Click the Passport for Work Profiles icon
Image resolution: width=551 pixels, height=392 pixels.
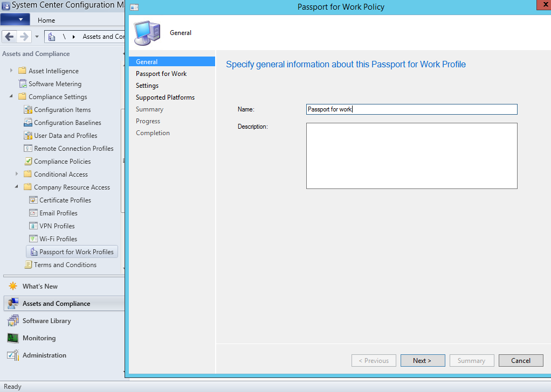pos(33,251)
